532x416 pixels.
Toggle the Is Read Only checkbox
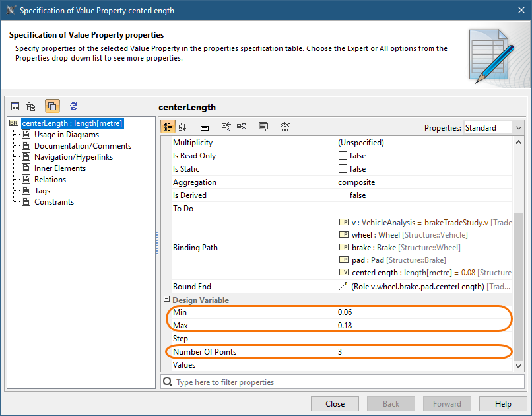click(343, 156)
